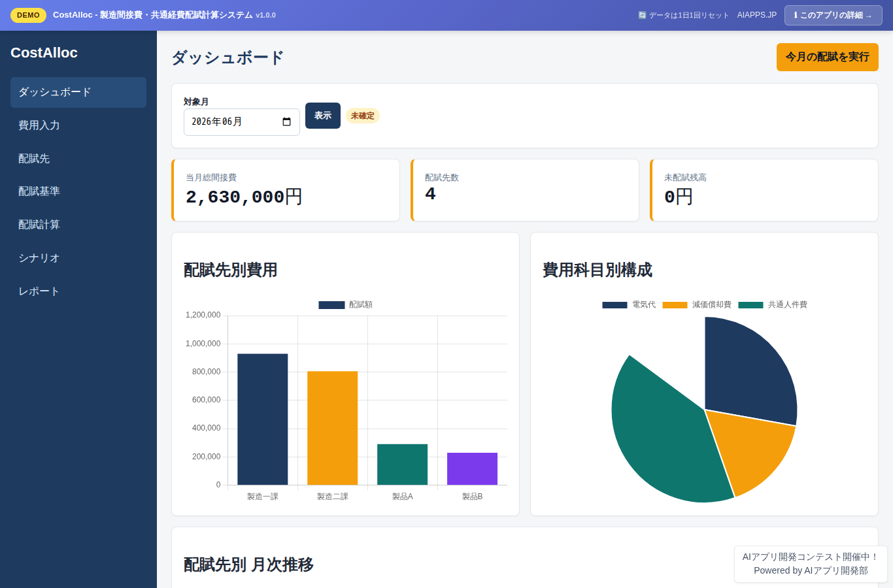Toggle 電気代 legend swatch in pie chart
Image resolution: width=893 pixels, height=588 pixels.
point(615,305)
